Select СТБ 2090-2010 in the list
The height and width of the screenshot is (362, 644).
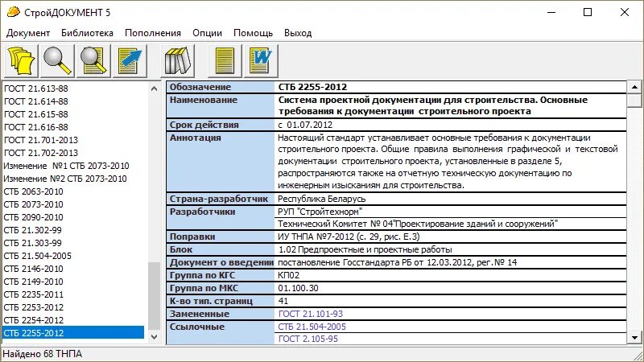click(34, 217)
